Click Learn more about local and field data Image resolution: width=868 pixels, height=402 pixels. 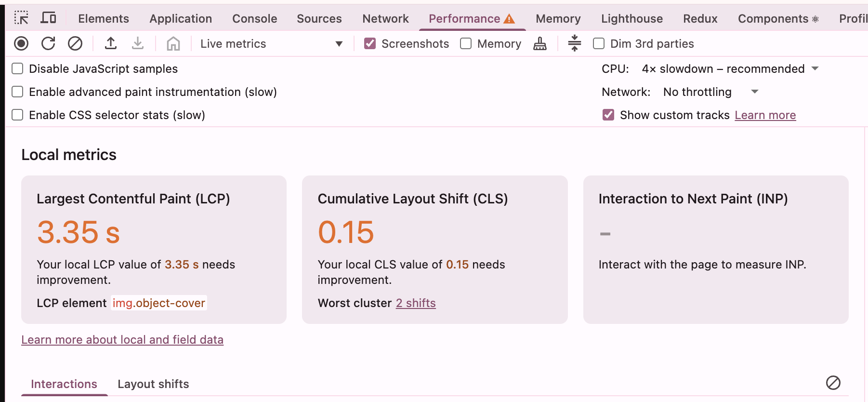tap(122, 340)
